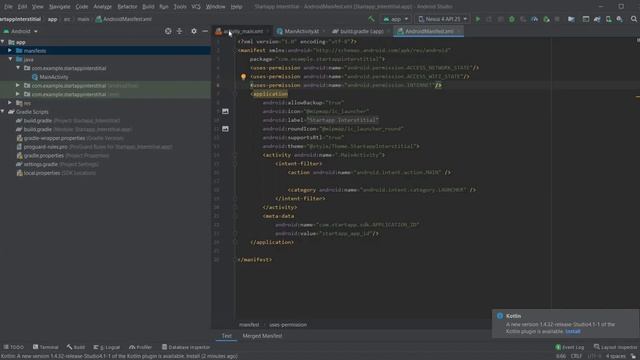Click Collapse All icon in project panel
This screenshot has width=640, height=360.
180,31
